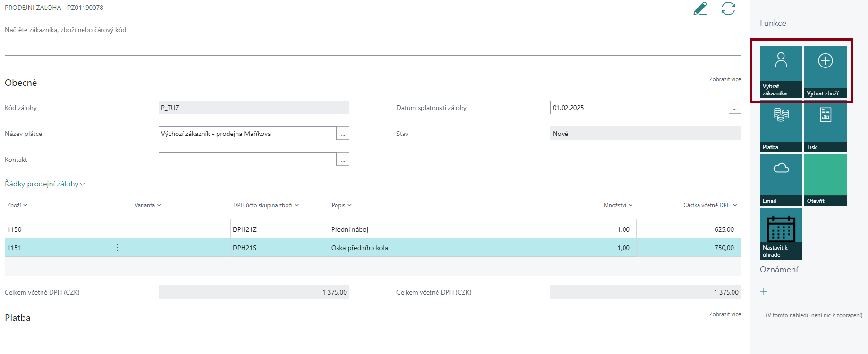Click the Kód zálohy field P_TUZ
The height and width of the screenshot is (354, 868).
coord(254,108)
